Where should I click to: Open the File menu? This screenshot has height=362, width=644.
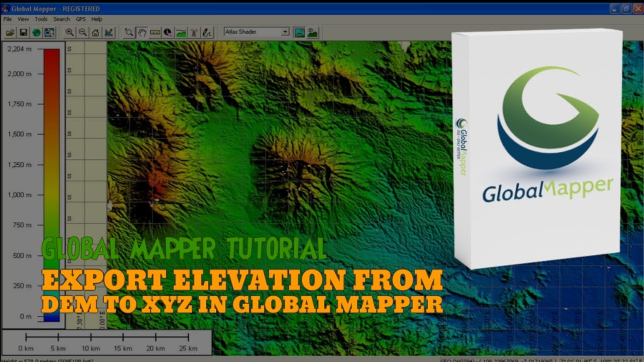click(x=7, y=19)
